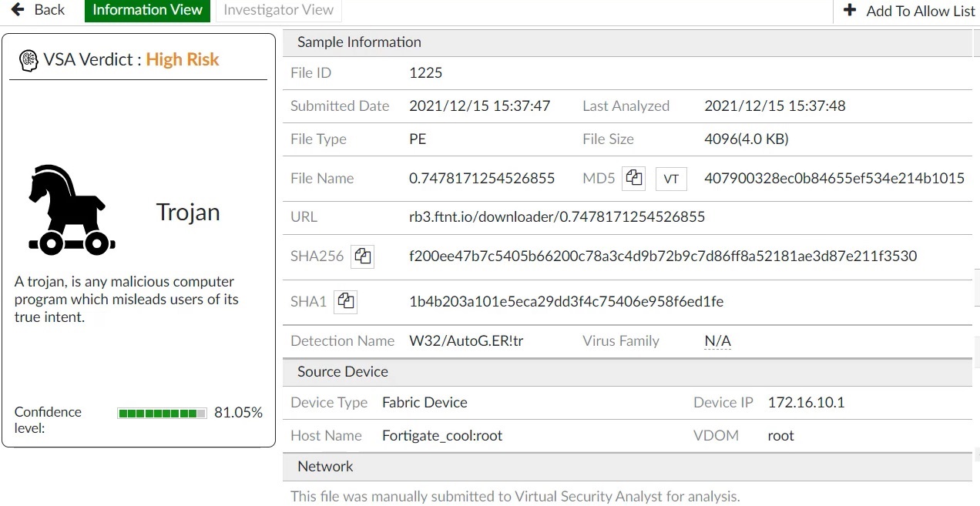Copy the MD5 hash value
Image resolution: width=980 pixels, height=506 pixels.
[634, 178]
